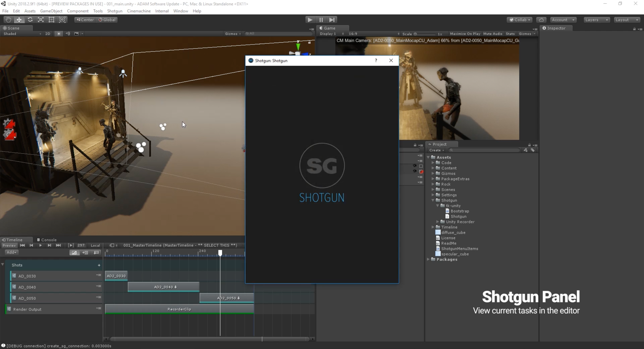Screen dimensions: 644x349
Task: Select the Hand tool in toolbar
Action: tap(8, 20)
